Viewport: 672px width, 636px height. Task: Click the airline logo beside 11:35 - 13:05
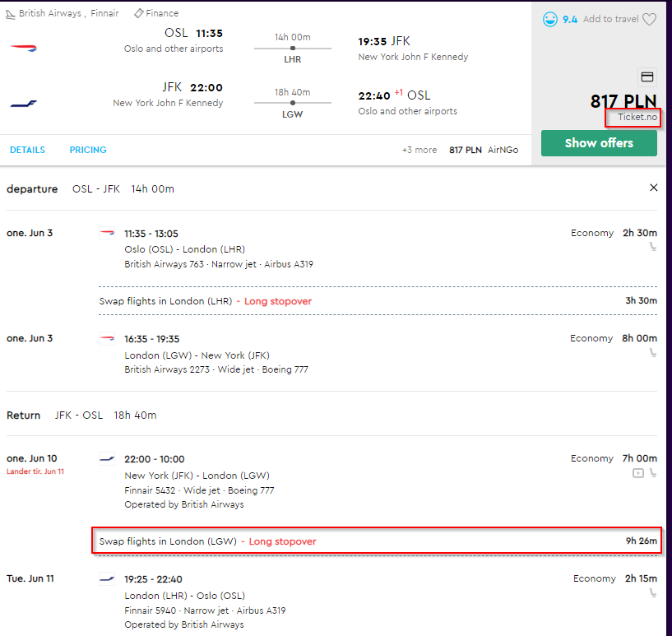tap(107, 233)
